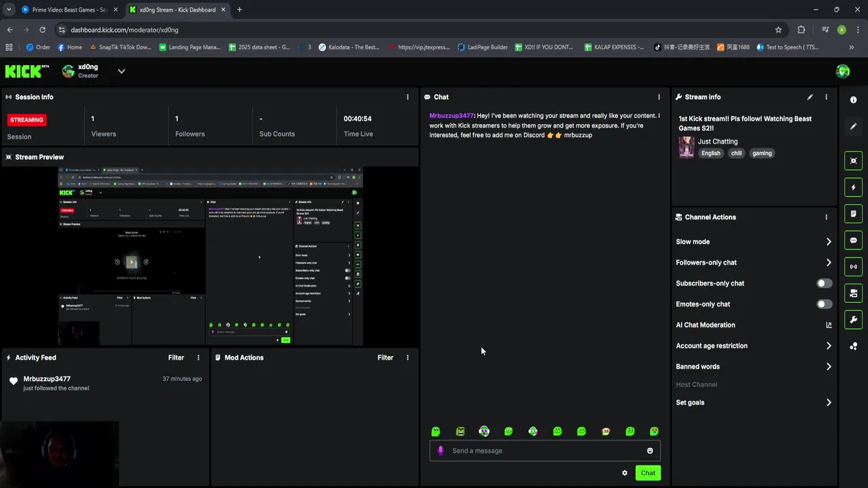The height and width of the screenshot is (488, 868).
Task: Select the xd0ng Stream Kick Dashboard tab
Action: click(x=177, y=9)
